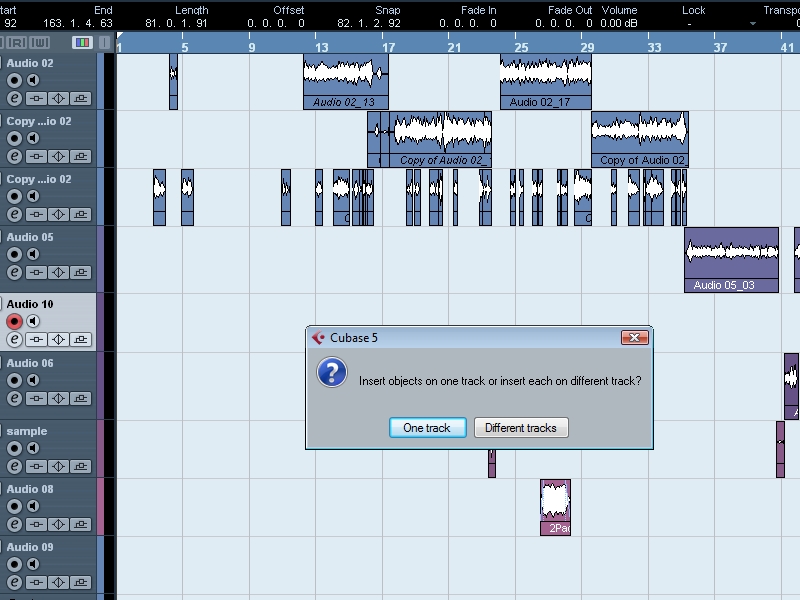The width and height of the screenshot is (800, 600).
Task: Click inserts state button on Audio 06
Action: click(36, 398)
